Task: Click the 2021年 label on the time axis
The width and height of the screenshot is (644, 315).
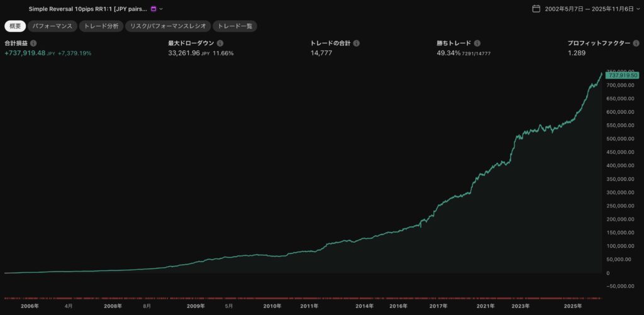Action: 486,306
